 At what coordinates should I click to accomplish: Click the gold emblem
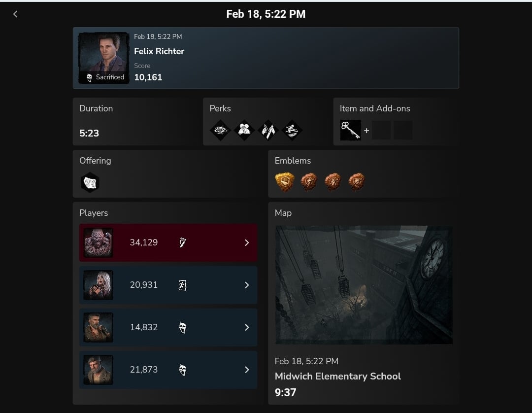click(x=285, y=181)
